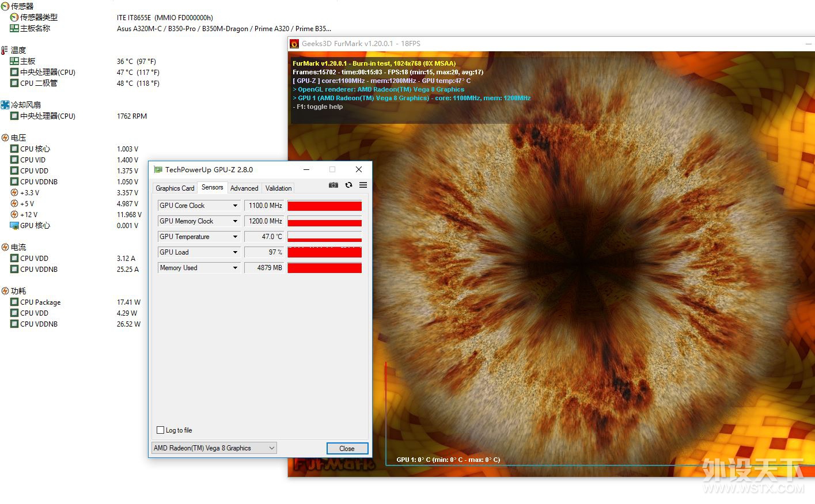Click the 26.52 W CPU VDDNB power value

128,324
